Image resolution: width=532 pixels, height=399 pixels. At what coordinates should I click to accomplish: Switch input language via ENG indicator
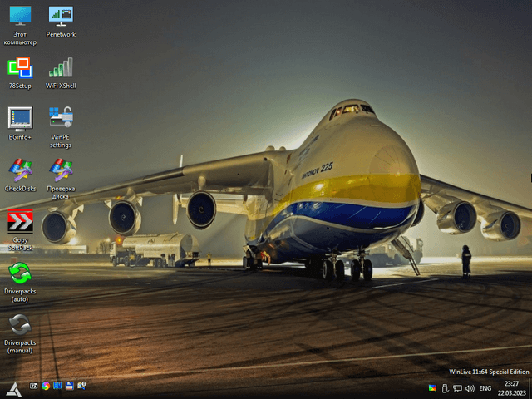point(485,388)
